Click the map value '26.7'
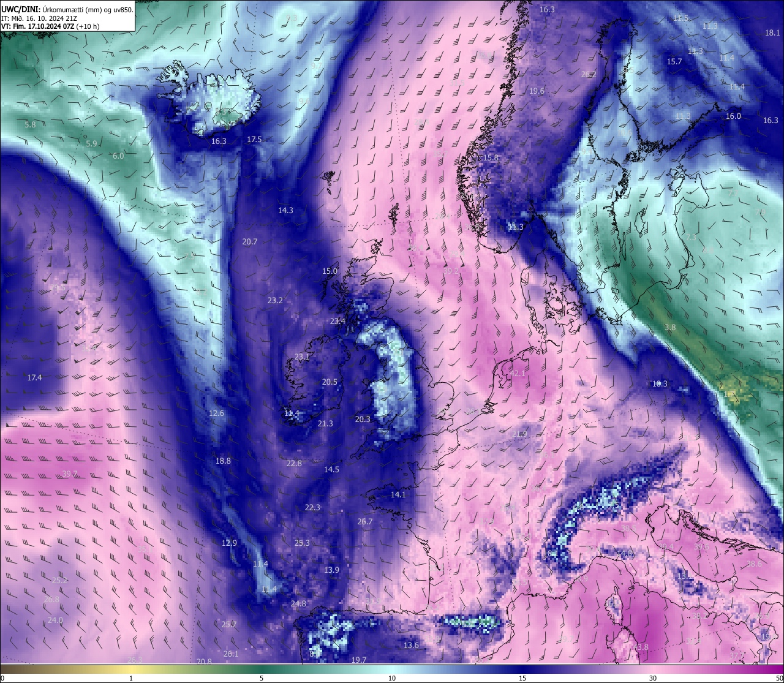This screenshot has height=683, width=784. (x=364, y=522)
